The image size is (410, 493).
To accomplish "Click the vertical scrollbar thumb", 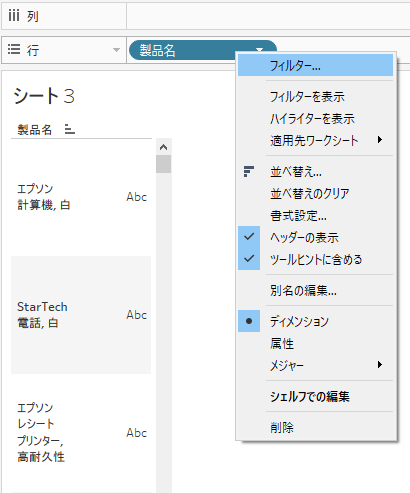I will pos(163,164).
